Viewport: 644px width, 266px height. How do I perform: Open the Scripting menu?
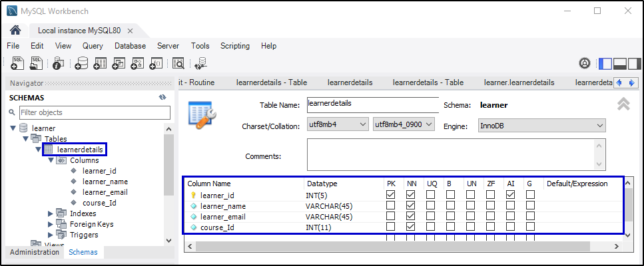point(235,46)
